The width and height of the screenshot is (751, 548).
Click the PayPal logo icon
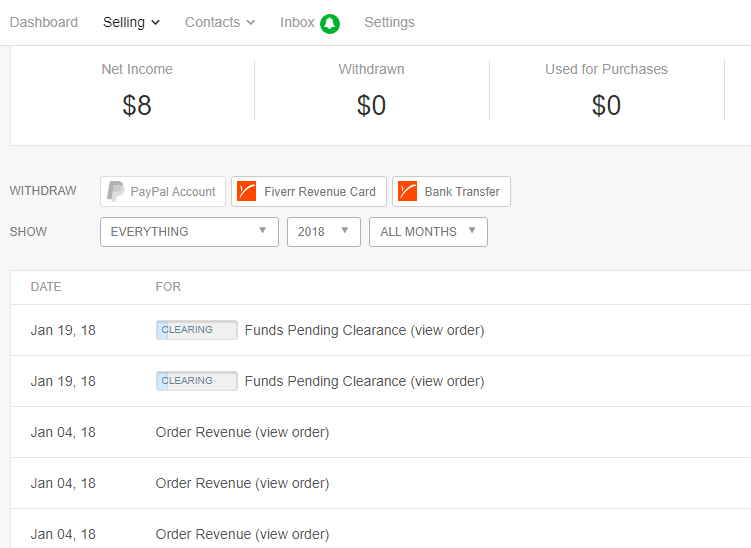(x=115, y=191)
